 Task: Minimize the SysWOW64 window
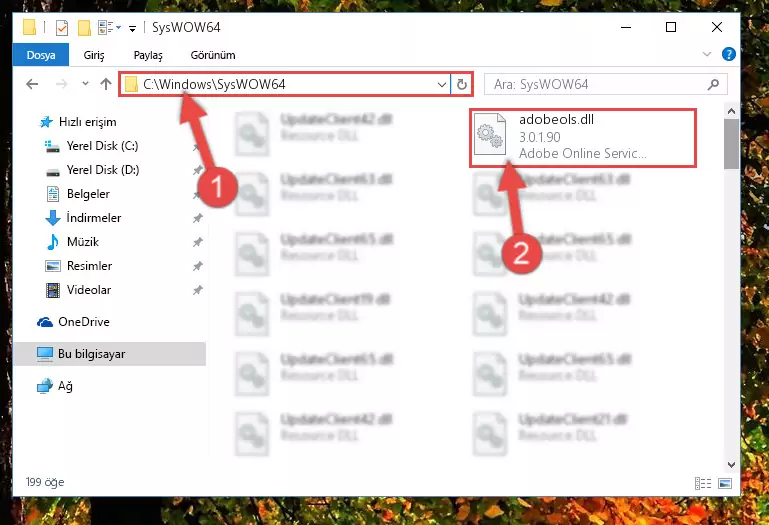tap(626, 27)
